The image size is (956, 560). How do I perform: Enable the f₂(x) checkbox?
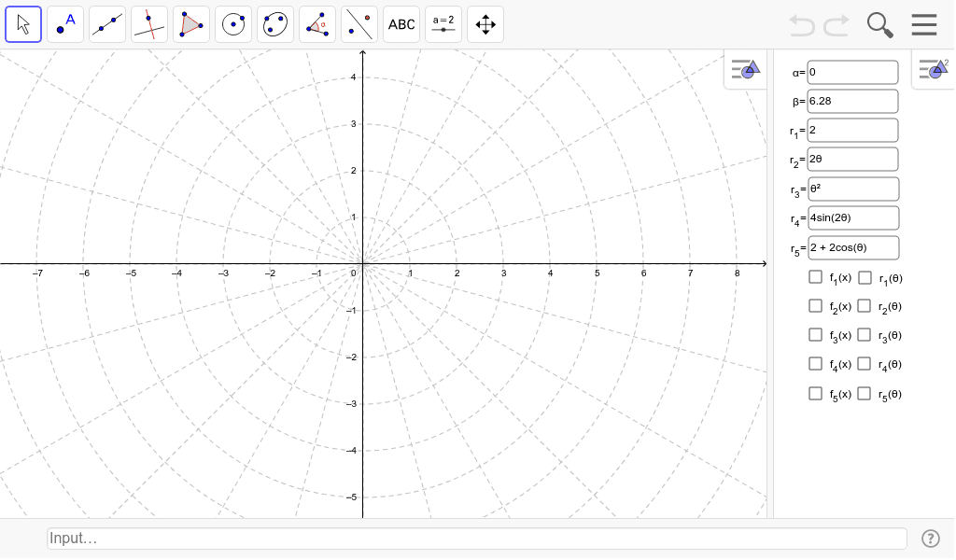tap(815, 306)
